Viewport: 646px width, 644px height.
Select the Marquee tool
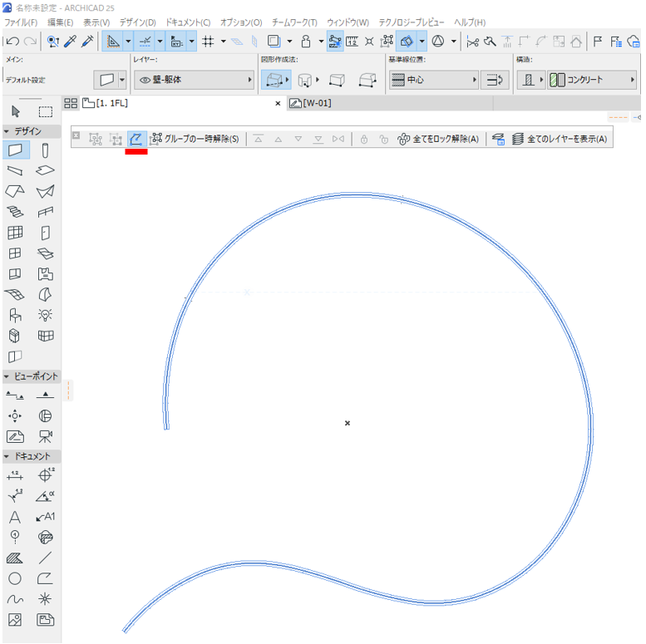pyautogui.click(x=46, y=111)
